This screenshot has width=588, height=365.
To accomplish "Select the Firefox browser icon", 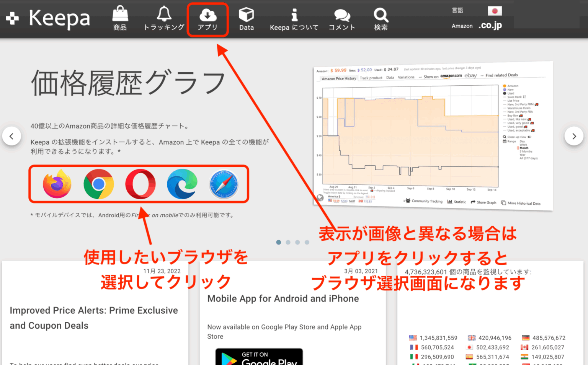I will pyautogui.click(x=57, y=184).
